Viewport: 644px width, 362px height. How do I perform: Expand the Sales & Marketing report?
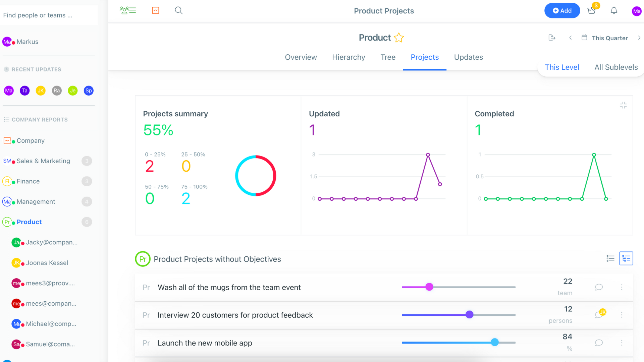87,161
